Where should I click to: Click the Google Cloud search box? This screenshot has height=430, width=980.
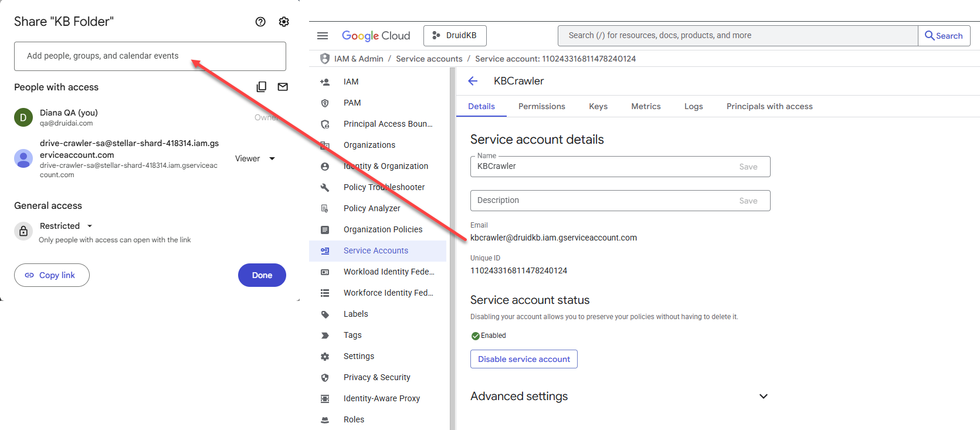pyautogui.click(x=738, y=36)
